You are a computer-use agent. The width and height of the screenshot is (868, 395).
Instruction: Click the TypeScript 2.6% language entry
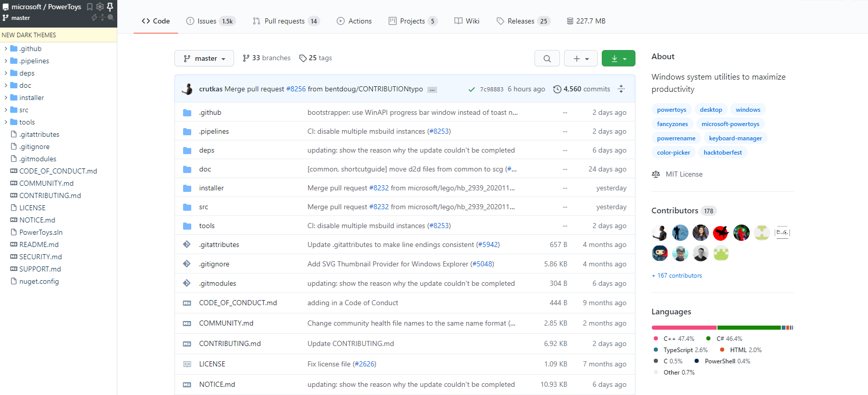pos(680,350)
